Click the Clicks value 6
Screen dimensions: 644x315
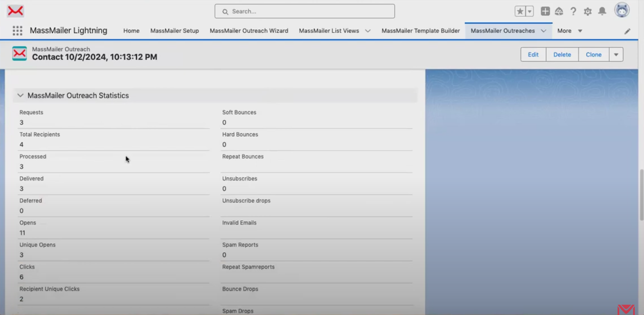(22, 277)
